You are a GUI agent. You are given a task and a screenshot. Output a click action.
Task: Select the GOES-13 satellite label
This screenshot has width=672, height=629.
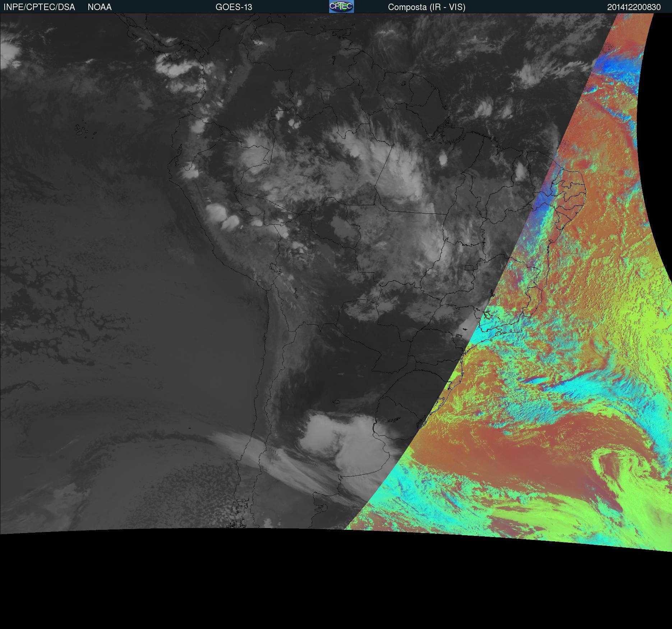pyautogui.click(x=234, y=7)
